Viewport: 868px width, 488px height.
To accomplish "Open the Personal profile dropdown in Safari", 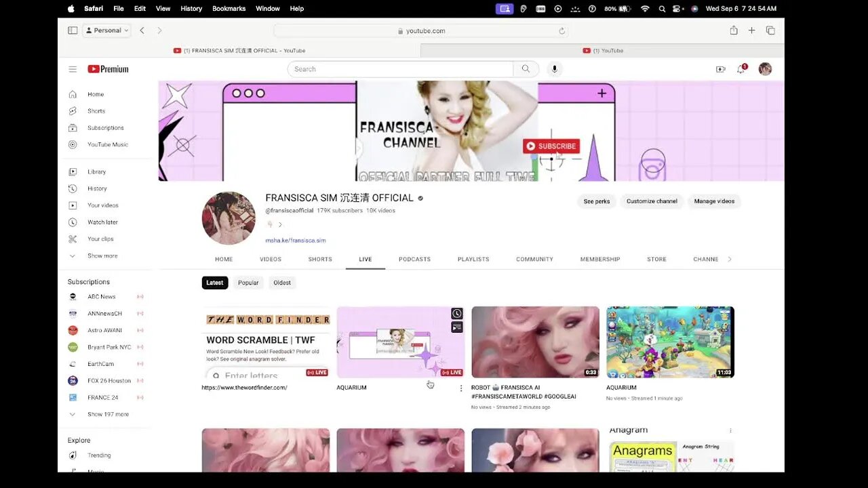I will [106, 30].
